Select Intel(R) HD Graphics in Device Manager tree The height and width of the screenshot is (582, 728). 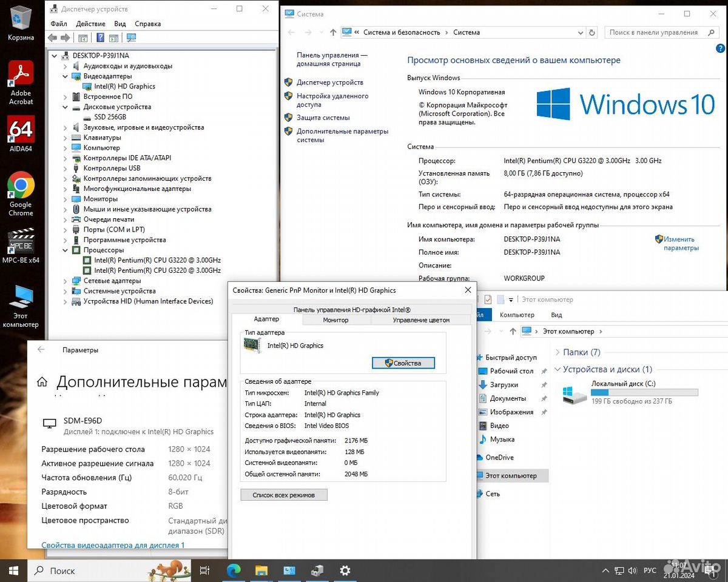(124, 86)
